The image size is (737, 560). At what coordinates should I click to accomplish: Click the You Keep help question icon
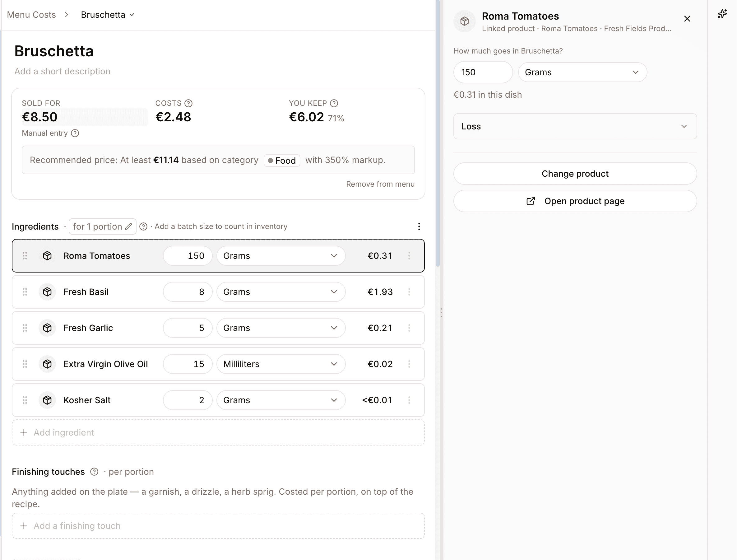click(334, 103)
